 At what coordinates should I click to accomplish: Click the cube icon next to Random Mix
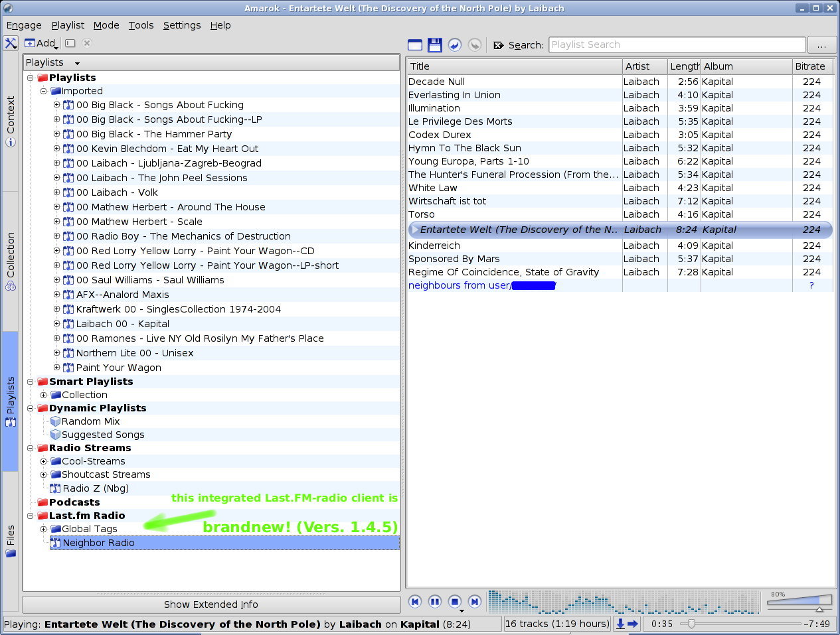click(56, 421)
